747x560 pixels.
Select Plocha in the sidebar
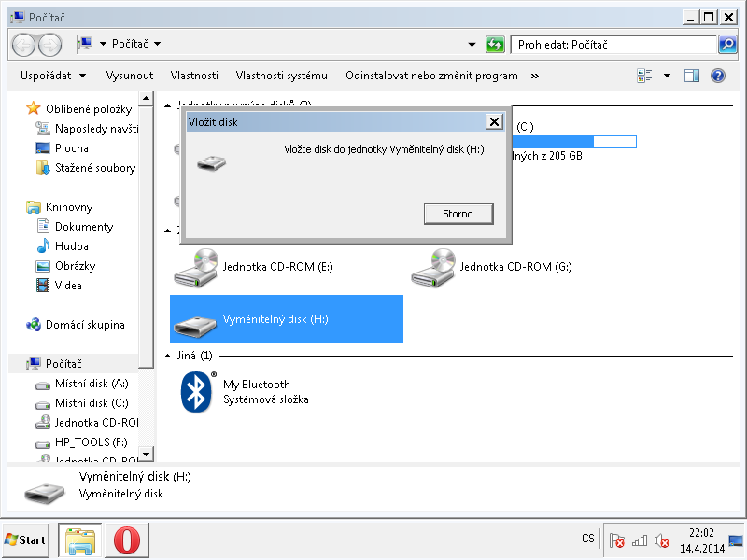click(x=63, y=148)
